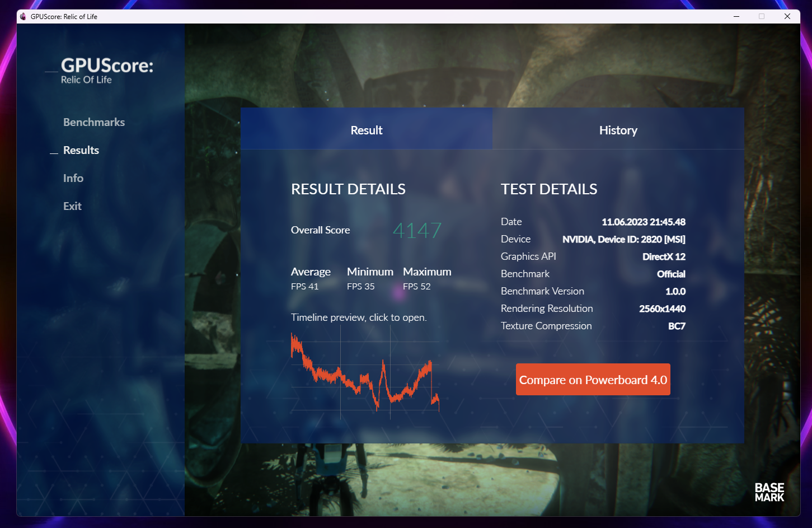Click the Official benchmark value
812x528 pixels.
(x=672, y=274)
